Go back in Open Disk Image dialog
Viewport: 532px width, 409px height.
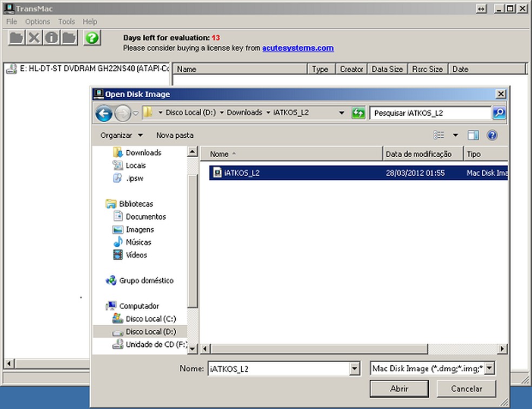click(104, 113)
